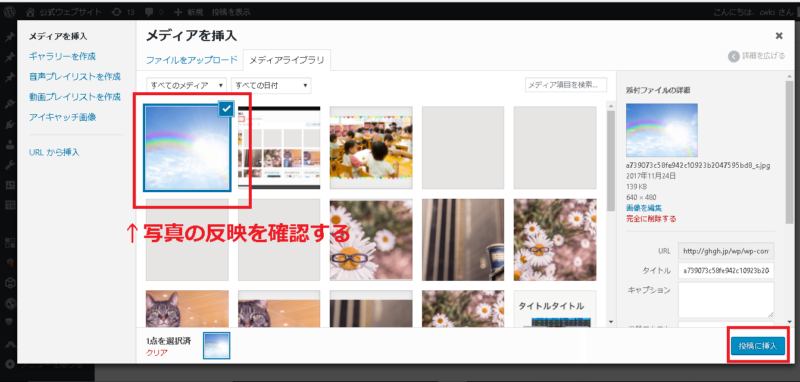The image size is (800, 382).
Task: Open アイキャッチ画像 in left menu
Action: (x=62, y=117)
